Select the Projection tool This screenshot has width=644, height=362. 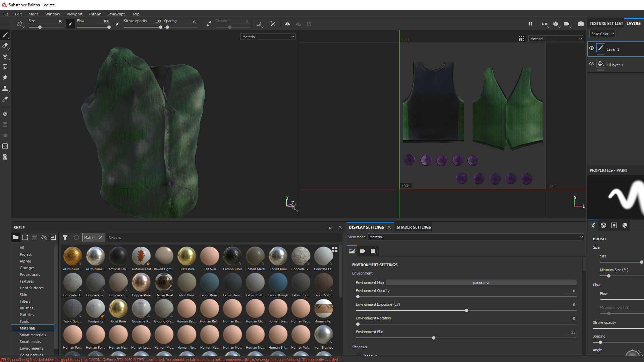click(5, 56)
